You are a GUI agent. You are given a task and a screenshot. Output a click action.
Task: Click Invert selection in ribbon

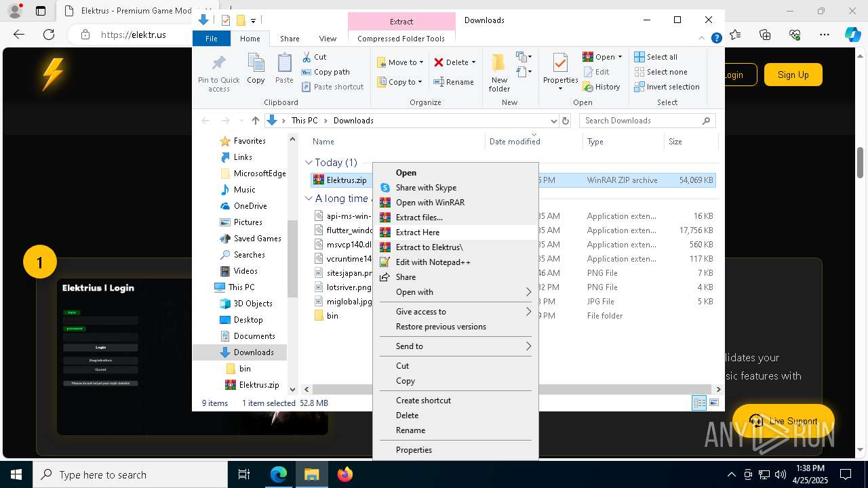[x=667, y=87]
